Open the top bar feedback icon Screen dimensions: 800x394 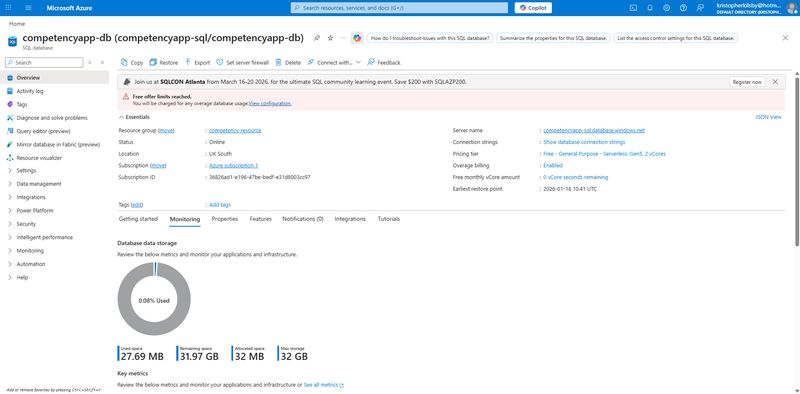(700, 8)
